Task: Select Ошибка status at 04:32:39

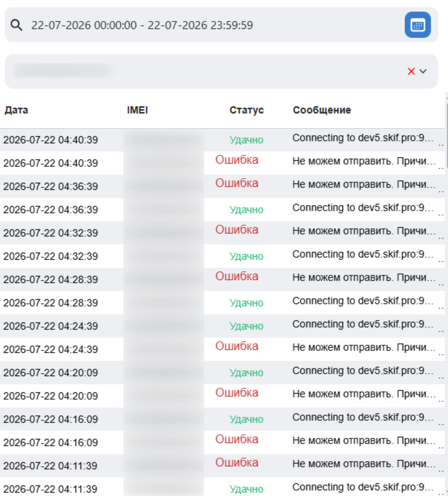Action: coord(237,229)
